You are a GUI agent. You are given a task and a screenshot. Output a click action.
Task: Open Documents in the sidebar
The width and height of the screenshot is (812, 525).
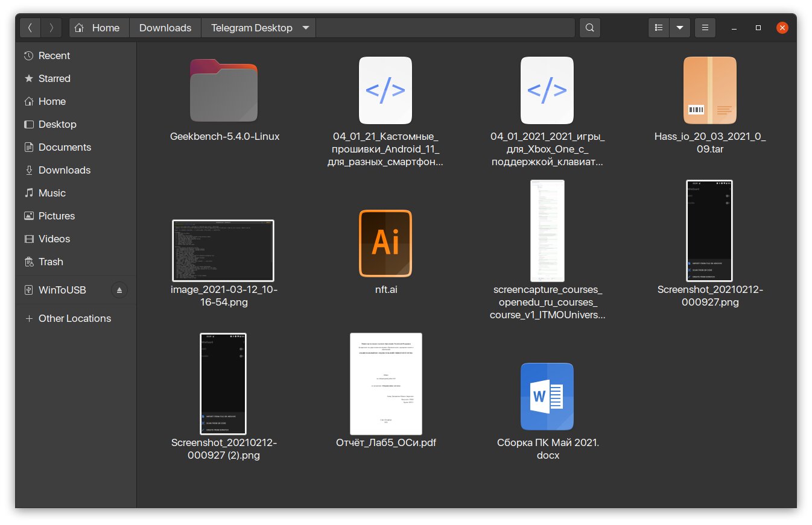pos(76,147)
